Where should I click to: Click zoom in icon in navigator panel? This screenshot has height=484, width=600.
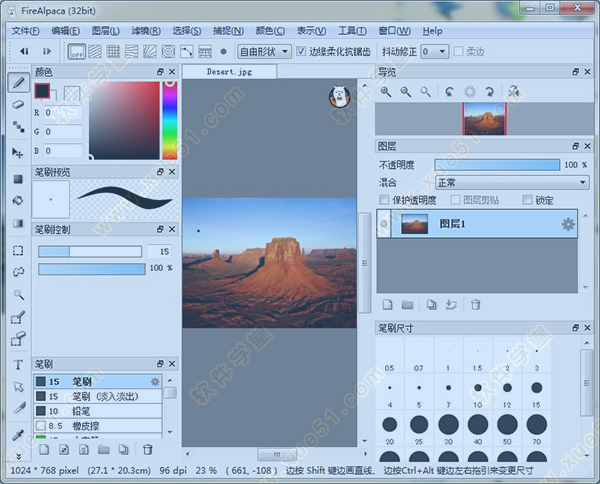[x=386, y=92]
